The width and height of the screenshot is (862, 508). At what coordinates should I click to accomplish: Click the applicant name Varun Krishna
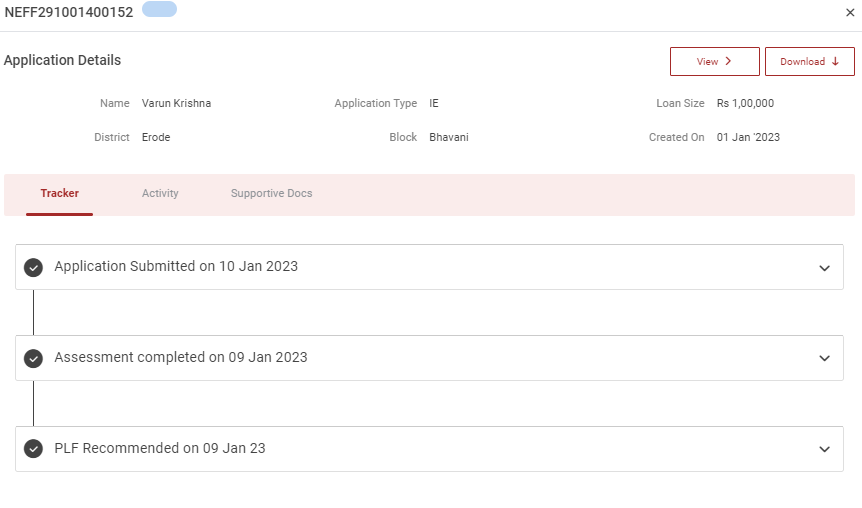176,104
